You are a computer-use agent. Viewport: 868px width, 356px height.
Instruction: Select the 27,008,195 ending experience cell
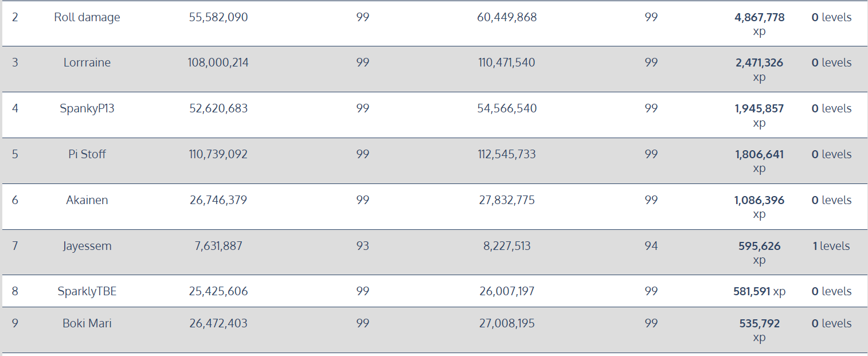[507, 323]
